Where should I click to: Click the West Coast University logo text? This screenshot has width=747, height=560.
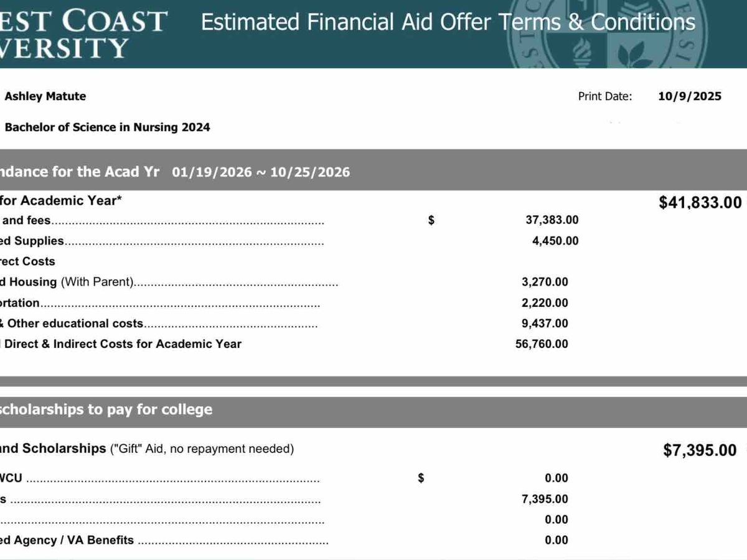[x=84, y=32]
